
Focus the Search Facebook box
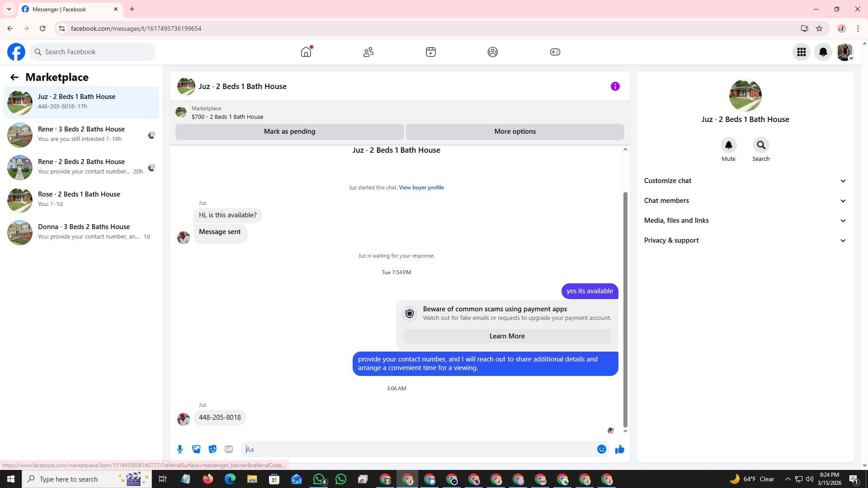tap(92, 52)
